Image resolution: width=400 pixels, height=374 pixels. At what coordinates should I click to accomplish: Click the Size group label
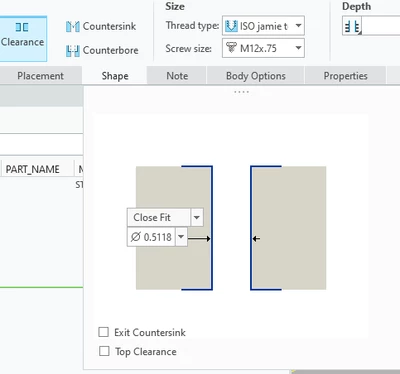[x=175, y=6]
